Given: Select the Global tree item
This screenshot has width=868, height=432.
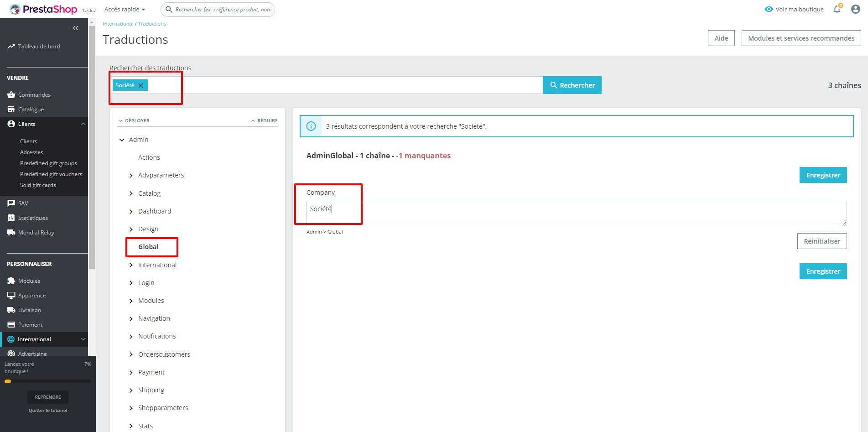Looking at the screenshot, I should point(148,247).
